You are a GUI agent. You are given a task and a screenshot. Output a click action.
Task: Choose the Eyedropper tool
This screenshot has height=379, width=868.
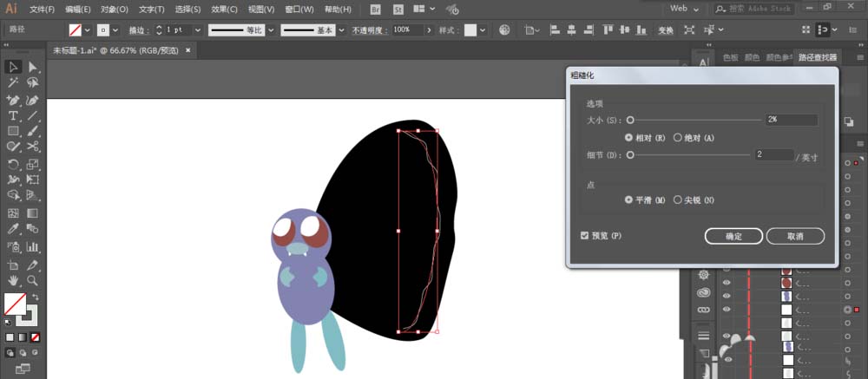[x=13, y=229]
